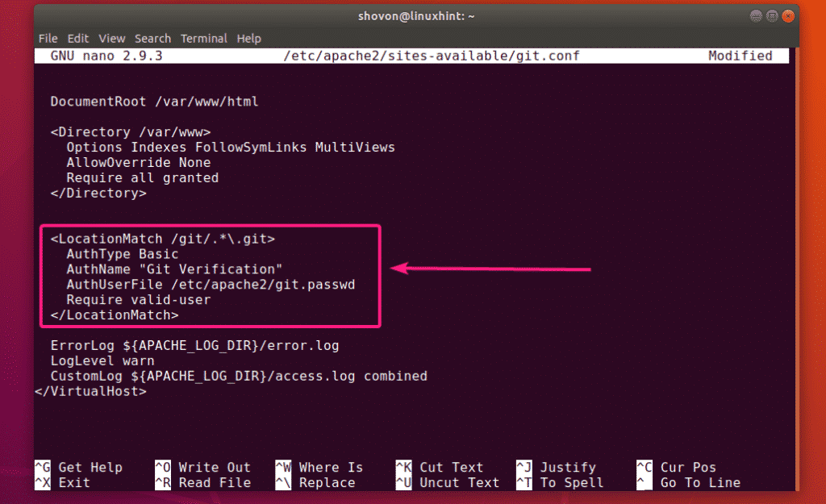Maximize the terminal window
Image resolution: width=826 pixels, height=504 pixels.
772,16
